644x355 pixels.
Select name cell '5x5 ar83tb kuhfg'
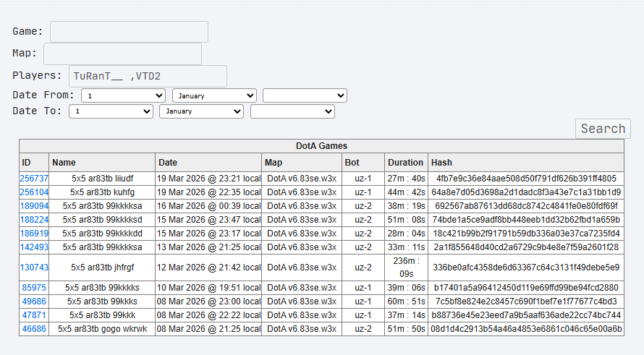pyautogui.click(x=102, y=192)
